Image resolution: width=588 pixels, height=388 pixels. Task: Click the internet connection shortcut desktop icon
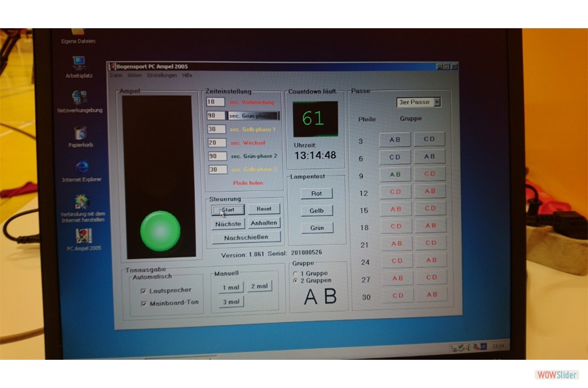click(82, 202)
